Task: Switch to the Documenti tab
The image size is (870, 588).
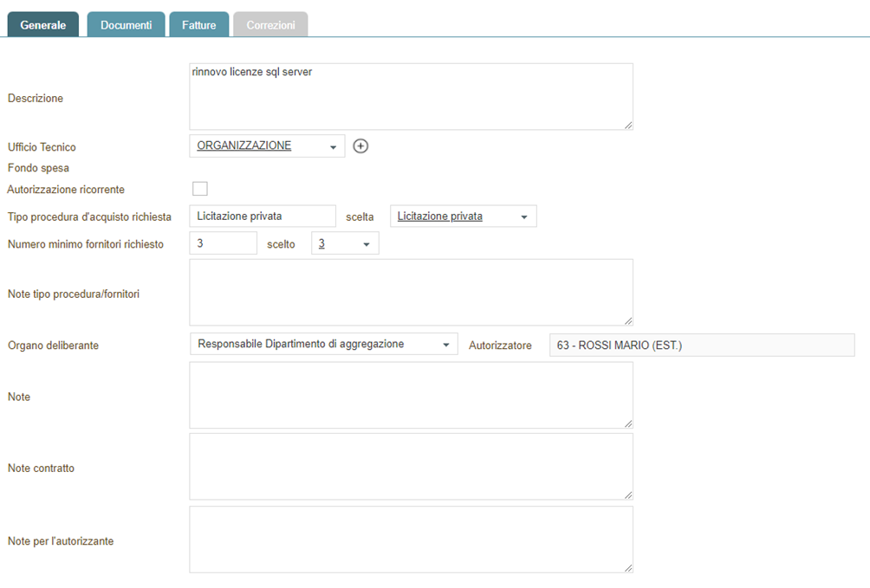Action: click(x=127, y=25)
